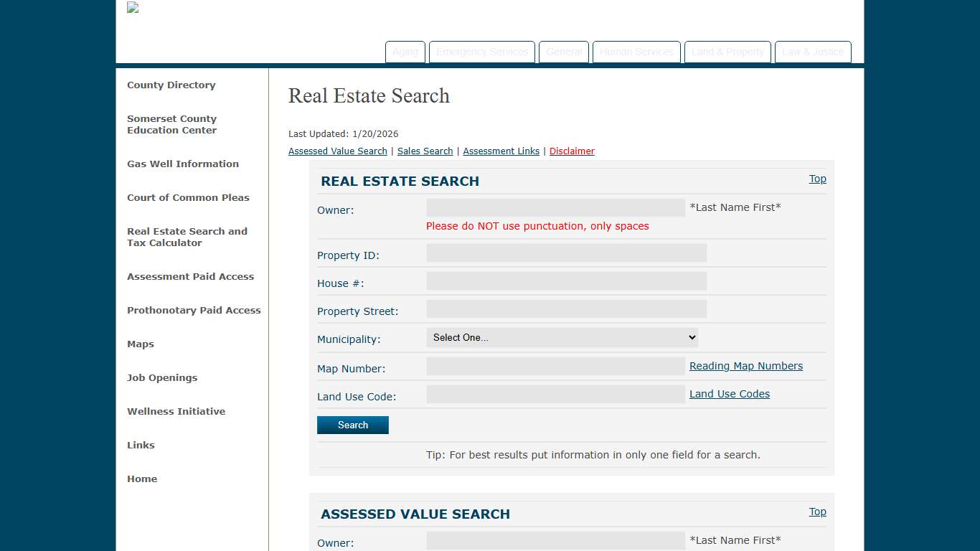Image resolution: width=980 pixels, height=551 pixels.
Task: Open the Assessment Links link
Action: pos(501,151)
